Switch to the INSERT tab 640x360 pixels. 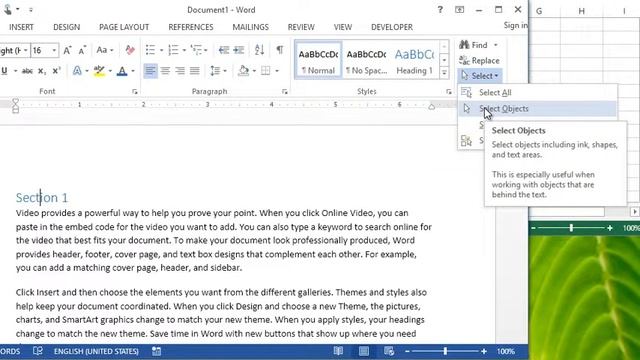click(21, 27)
